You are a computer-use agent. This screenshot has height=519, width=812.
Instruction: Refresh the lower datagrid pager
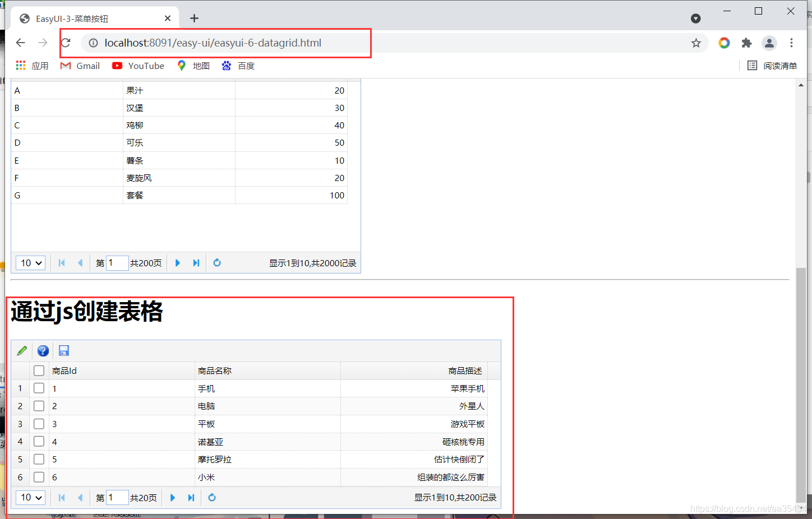point(212,498)
